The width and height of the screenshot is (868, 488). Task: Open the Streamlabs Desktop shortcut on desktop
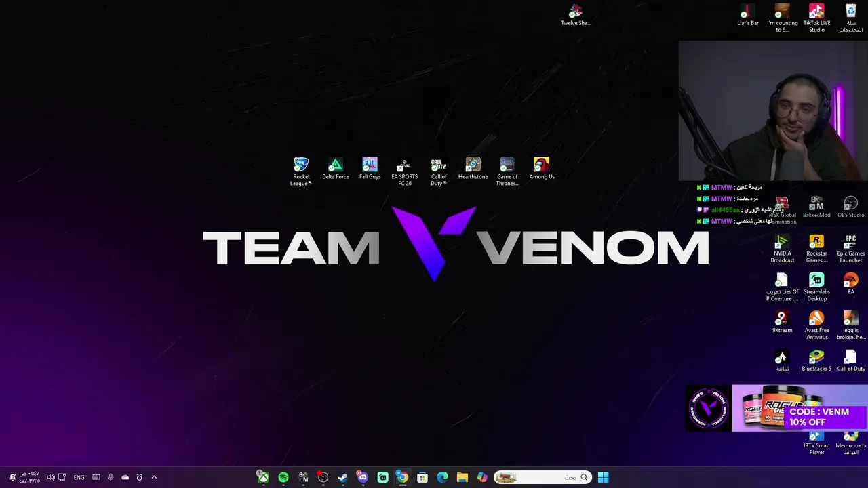point(816,287)
